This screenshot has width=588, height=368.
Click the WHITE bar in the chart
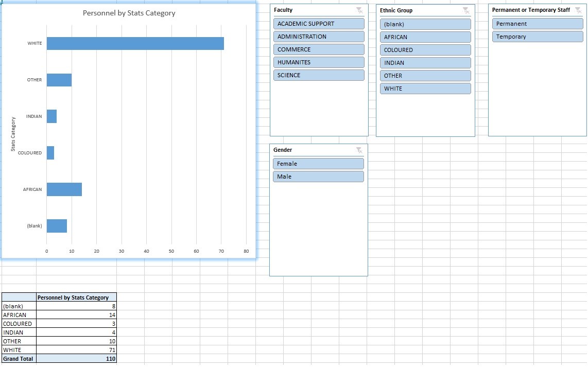point(134,43)
